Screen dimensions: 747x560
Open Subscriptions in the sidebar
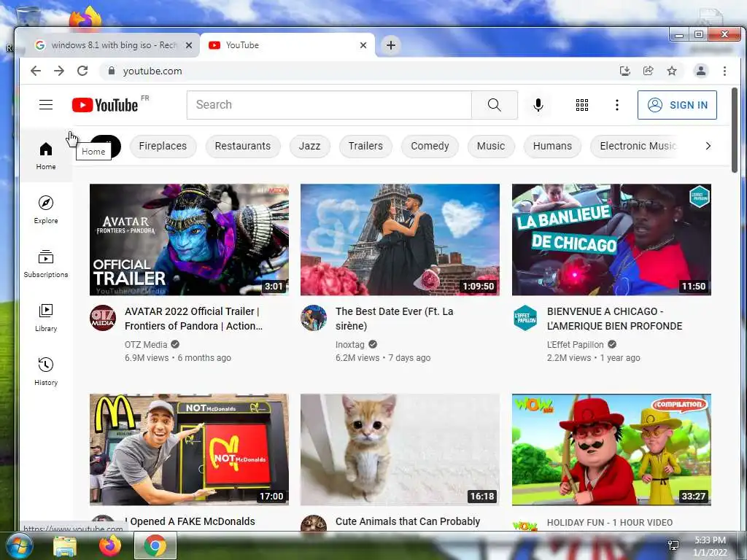(x=46, y=263)
